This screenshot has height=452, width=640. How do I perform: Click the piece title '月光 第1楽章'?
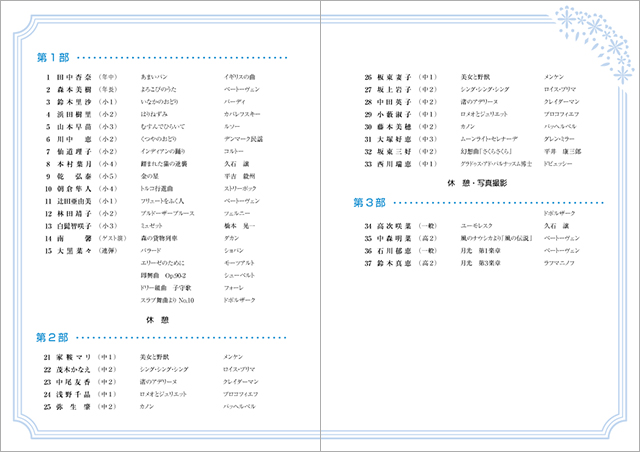[x=480, y=251]
